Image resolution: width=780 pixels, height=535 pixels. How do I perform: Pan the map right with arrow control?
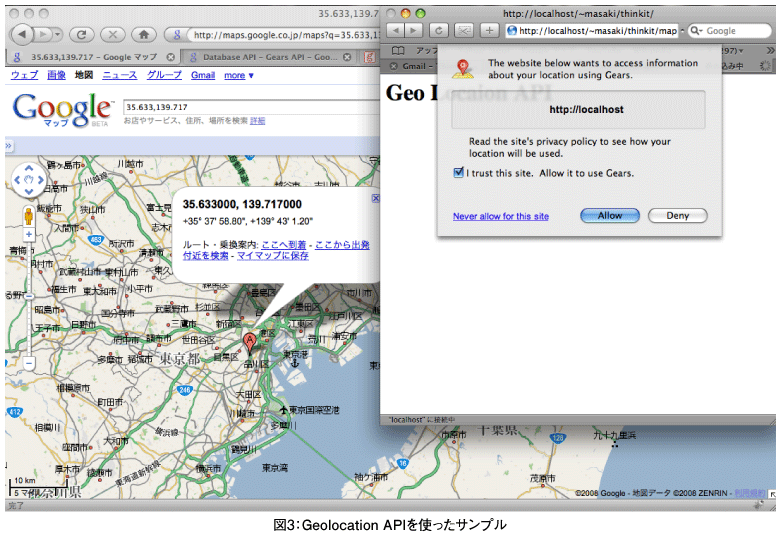click(x=40, y=180)
